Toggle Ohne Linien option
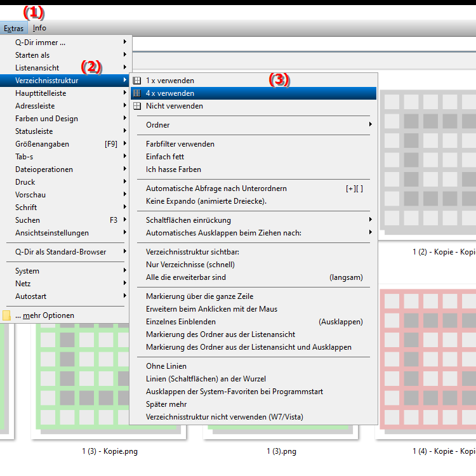The width and height of the screenshot is (476, 476). click(x=253, y=366)
